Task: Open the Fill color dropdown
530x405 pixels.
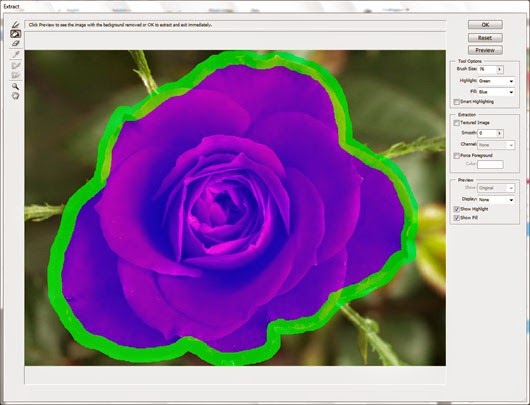Action: click(496, 92)
